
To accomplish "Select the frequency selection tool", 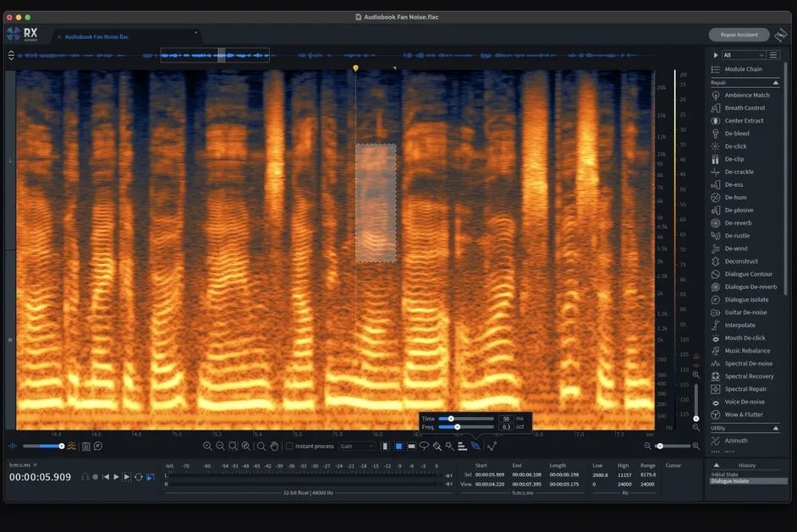I will click(x=411, y=446).
